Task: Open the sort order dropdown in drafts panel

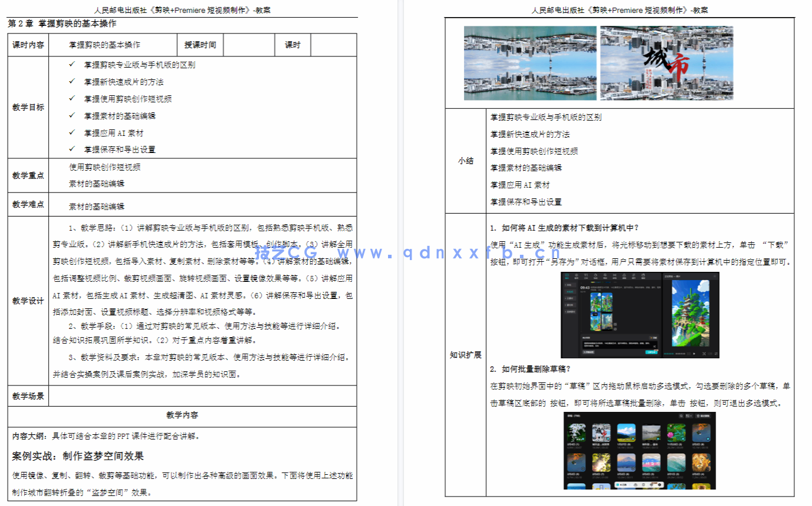Action: [689, 416]
